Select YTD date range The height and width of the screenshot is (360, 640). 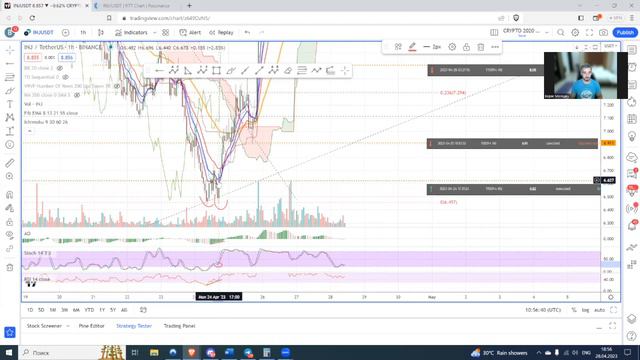point(89,310)
